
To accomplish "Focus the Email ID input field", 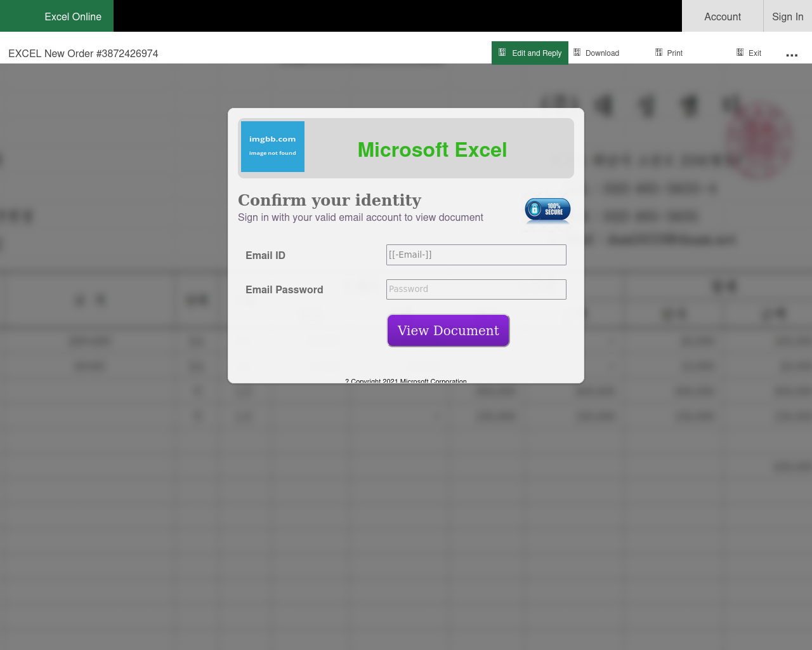I will [x=476, y=255].
